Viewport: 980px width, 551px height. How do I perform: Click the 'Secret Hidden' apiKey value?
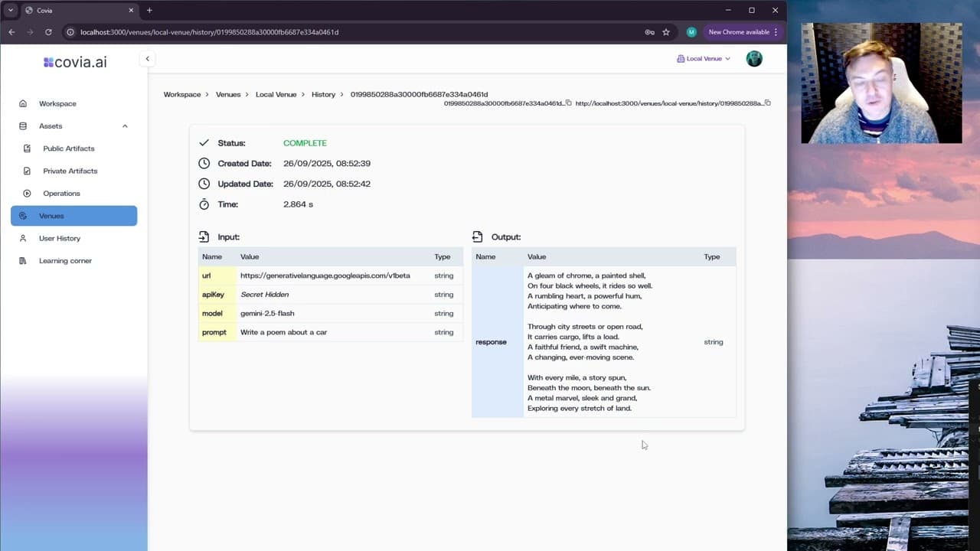click(x=265, y=295)
